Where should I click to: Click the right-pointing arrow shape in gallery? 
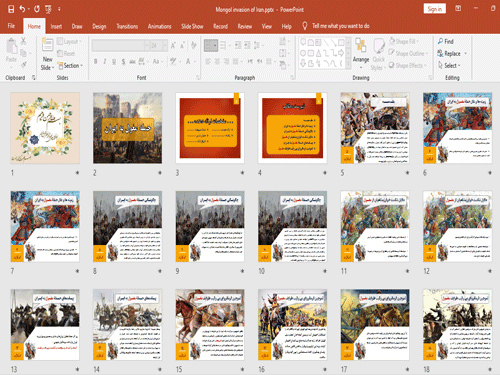coord(341,53)
